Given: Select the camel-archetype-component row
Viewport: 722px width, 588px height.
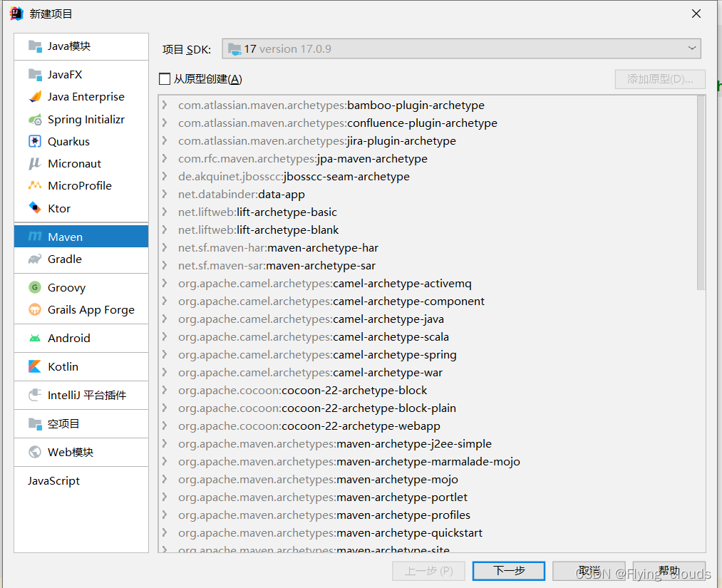Looking at the screenshot, I should pyautogui.click(x=428, y=301).
